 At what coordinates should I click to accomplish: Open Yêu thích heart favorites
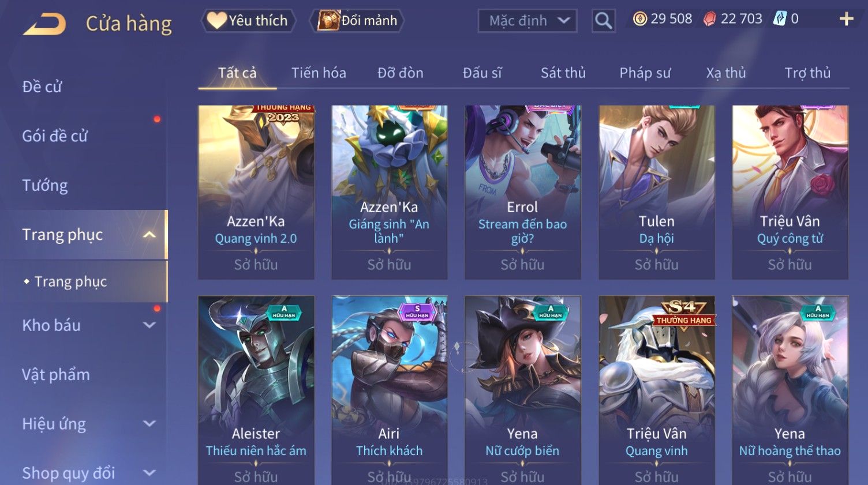[x=248, y=21]
